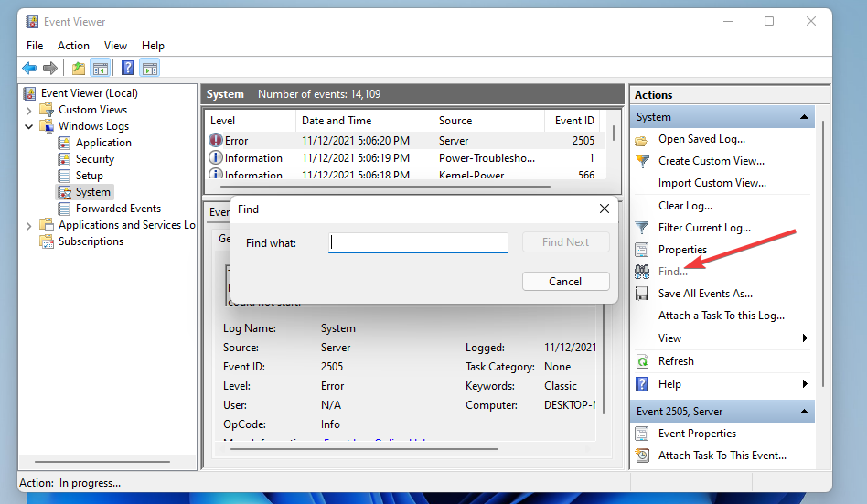Screen dimensions: 867x504
Task: Open the View menu in menu bar
Action: point(115,46)
